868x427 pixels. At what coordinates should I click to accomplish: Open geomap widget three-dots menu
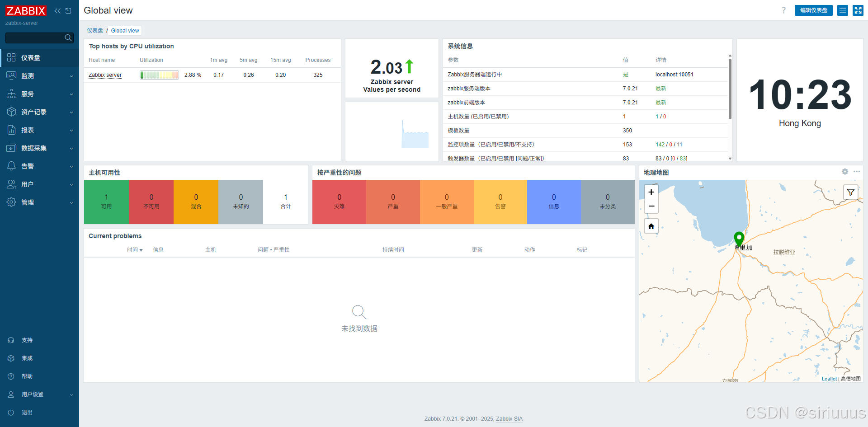(857, 172)
